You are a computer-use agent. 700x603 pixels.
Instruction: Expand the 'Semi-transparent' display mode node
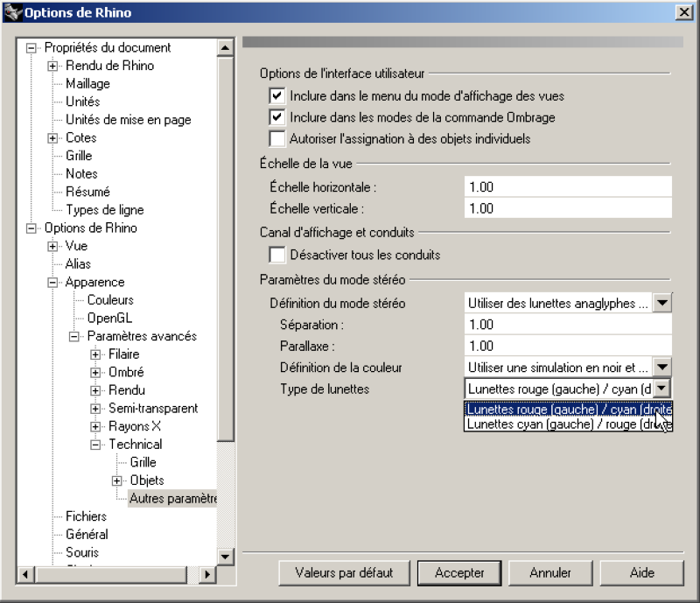point(95,408)
